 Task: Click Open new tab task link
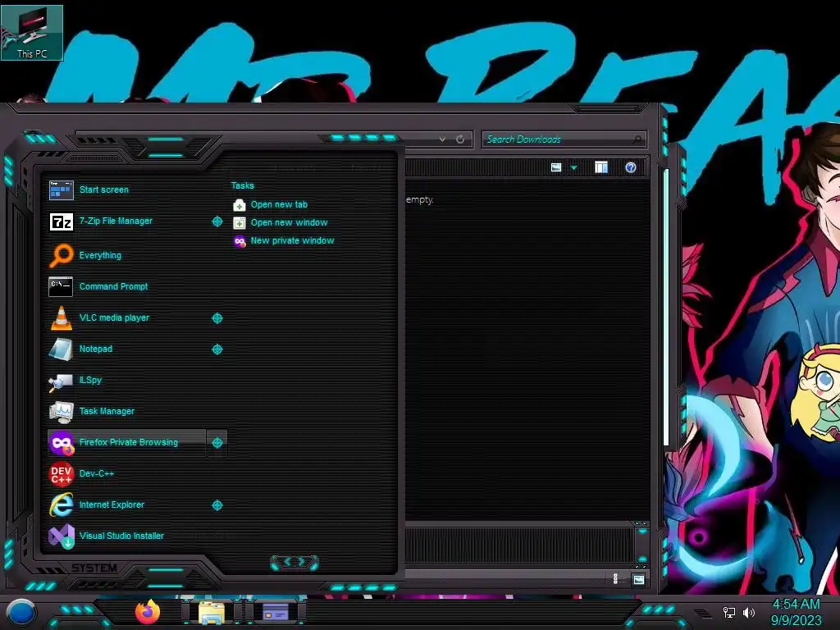tap(279, 204)
